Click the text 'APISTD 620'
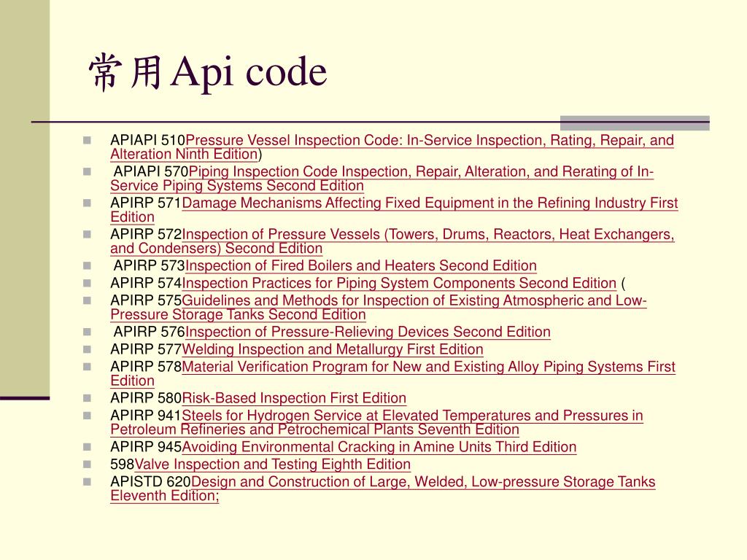The width and height of the screenshot is (747, 560). click(150, 482)
